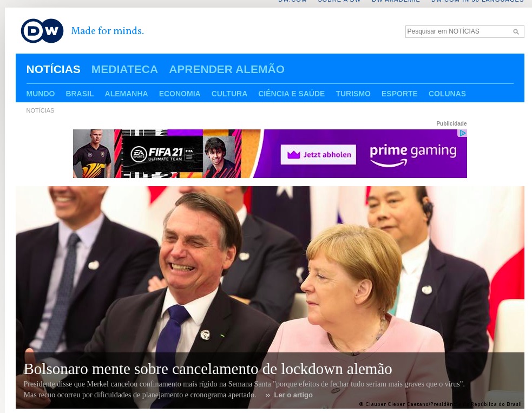This screenshot has width=532, height=413.
Task: Select ESPORTE from the navigation
Action: [x=399, y=94]
